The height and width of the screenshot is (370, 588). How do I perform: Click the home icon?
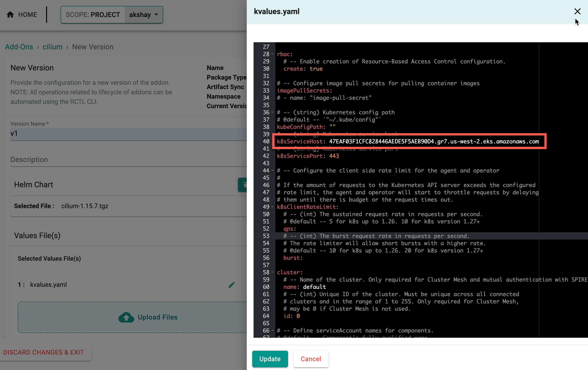tap(10, 15)
